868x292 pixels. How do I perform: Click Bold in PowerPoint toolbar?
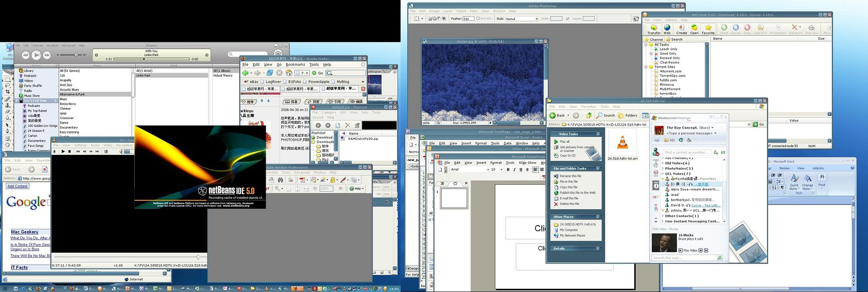point(508,170)
